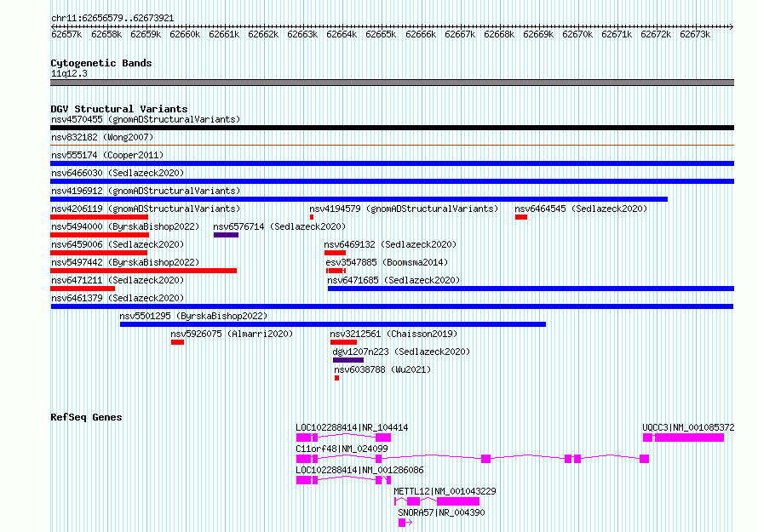This screenshot has height=532, width=758.
Task: Click the 62665k ruler tick label
Action: pyautogui.click(x=381, y=34)
